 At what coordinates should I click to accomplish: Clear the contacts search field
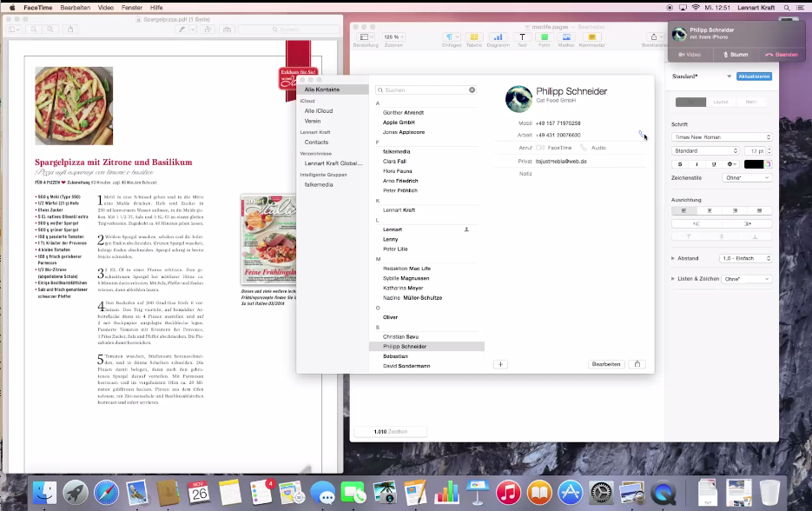[472, 90]
